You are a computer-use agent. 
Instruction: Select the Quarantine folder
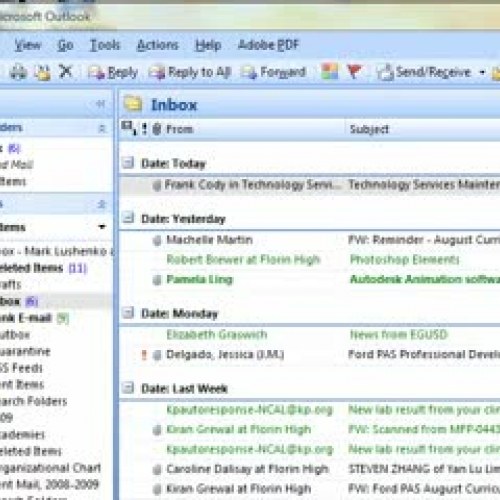tap(25, 351)
